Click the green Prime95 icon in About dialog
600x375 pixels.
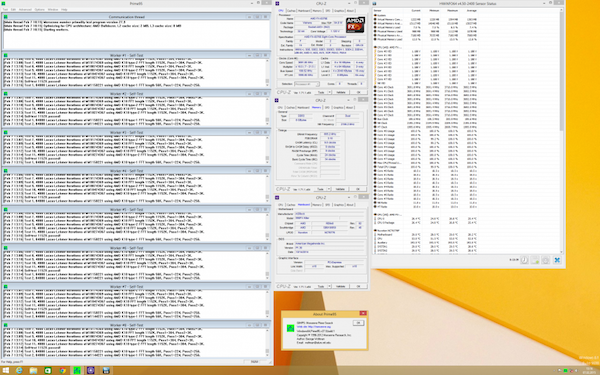pyautogui.click(x=291, y=328)
